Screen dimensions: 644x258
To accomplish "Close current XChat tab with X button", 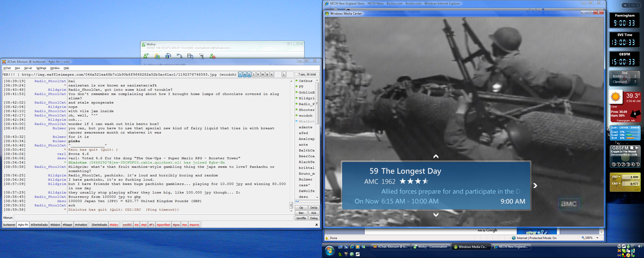I will (x=316, y=225).
